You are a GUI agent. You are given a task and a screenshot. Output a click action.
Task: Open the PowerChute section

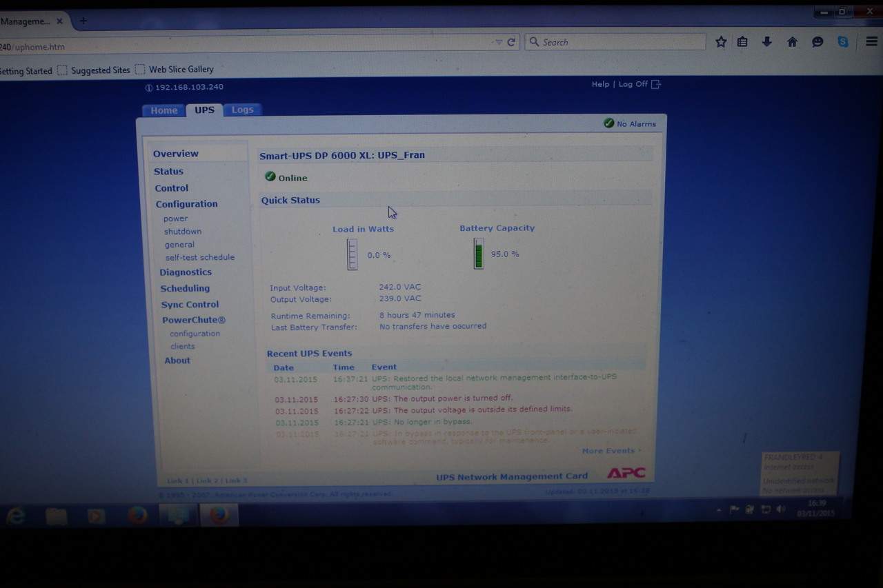click(x=194, y=320)
